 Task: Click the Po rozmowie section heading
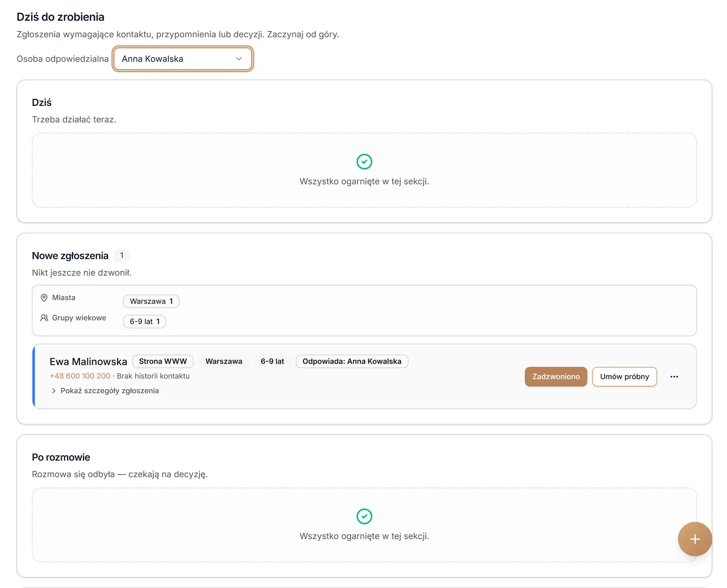point(61,457)
